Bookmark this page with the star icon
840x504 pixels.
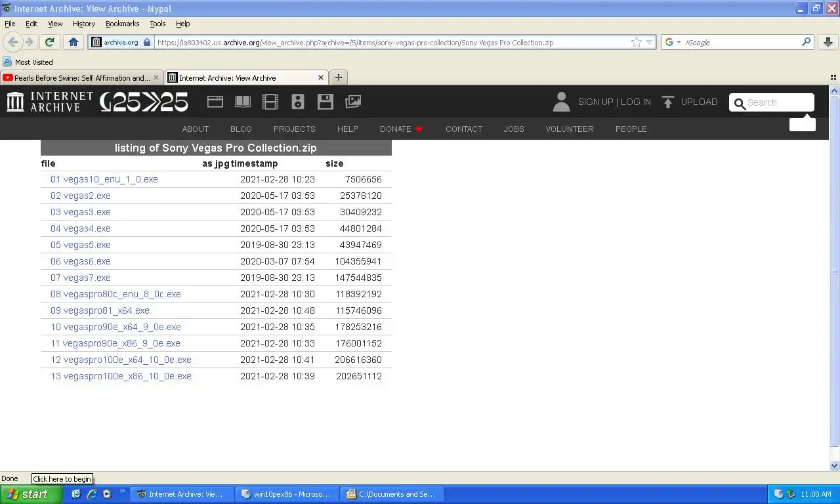pyautogui.click(x=636, y=42)
